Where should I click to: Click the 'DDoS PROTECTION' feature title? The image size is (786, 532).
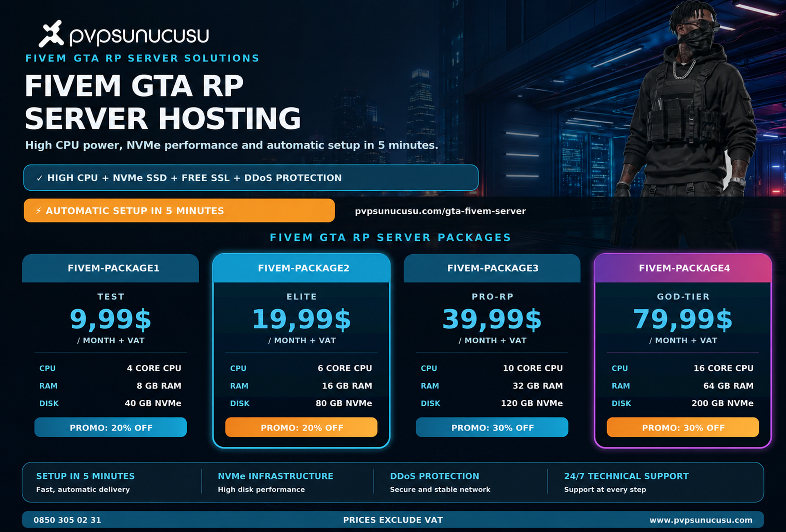(434, 476)
